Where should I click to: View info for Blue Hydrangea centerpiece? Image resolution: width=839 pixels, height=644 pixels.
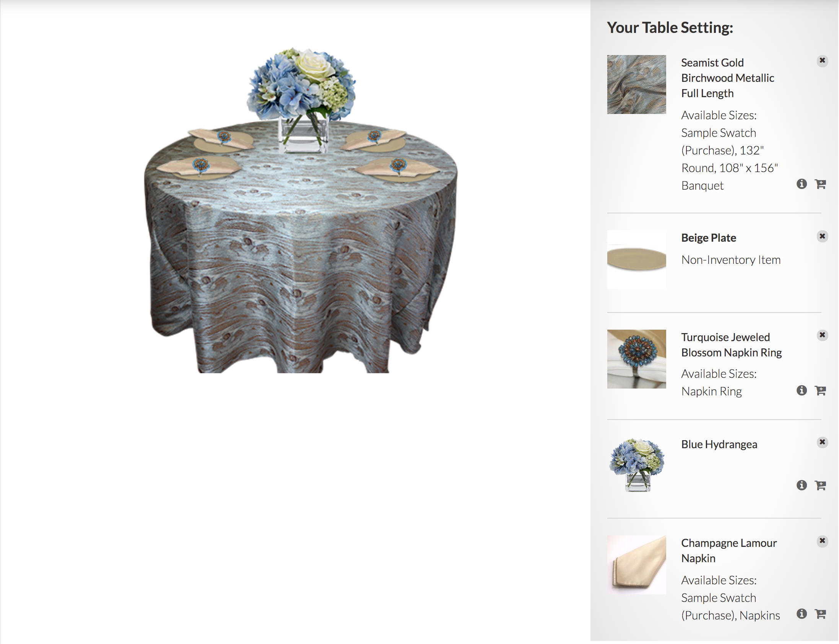tap(802, 485)
